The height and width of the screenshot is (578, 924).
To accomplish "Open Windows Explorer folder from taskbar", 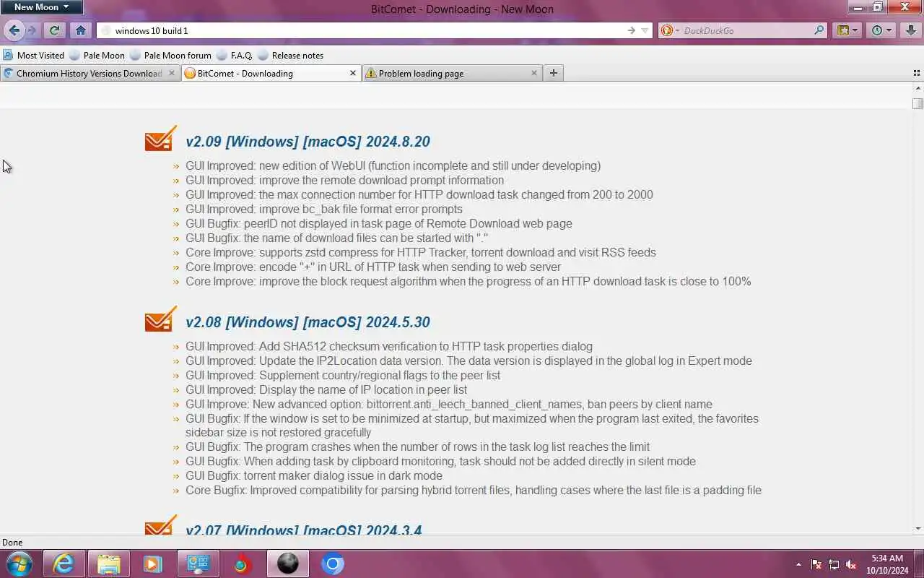I will pos(108,564).
